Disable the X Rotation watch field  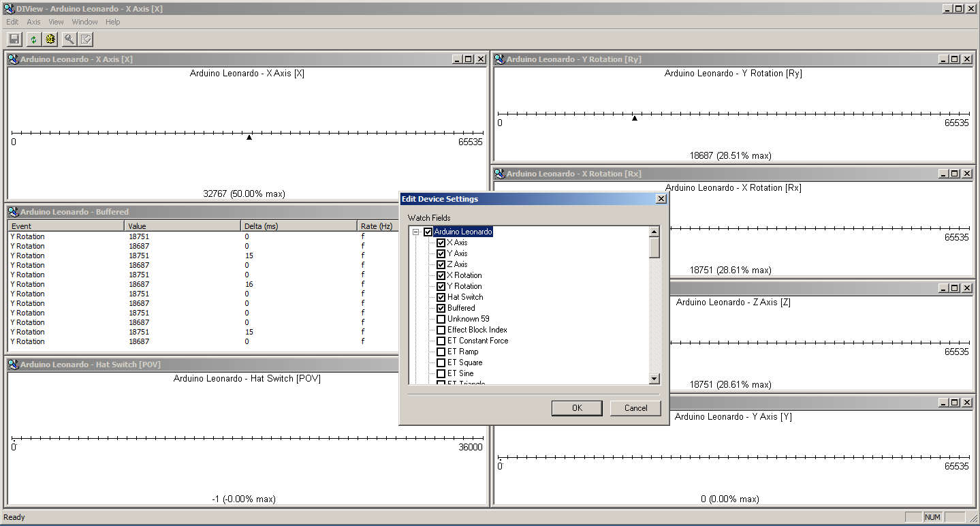coord(441,275)
